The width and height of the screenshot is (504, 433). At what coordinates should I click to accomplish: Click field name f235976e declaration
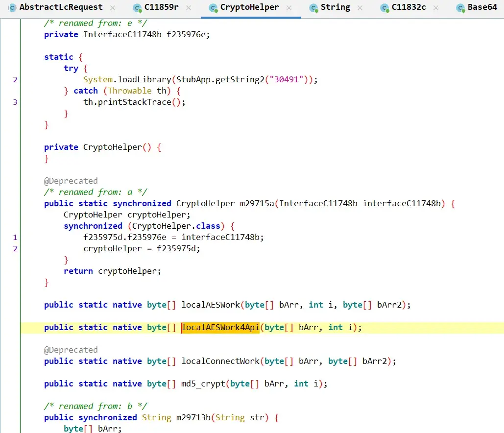(x=186, y=35)
